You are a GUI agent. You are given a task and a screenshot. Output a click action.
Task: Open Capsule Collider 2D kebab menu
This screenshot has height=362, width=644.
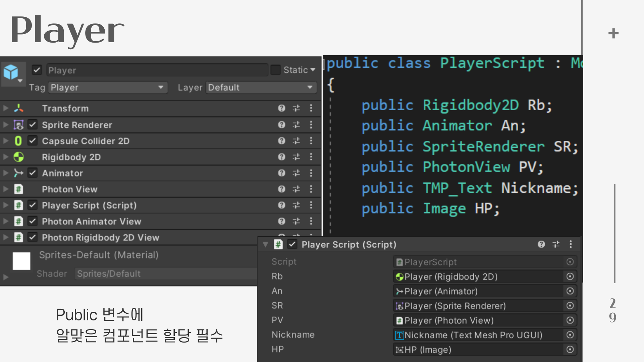tap(311, 141)
